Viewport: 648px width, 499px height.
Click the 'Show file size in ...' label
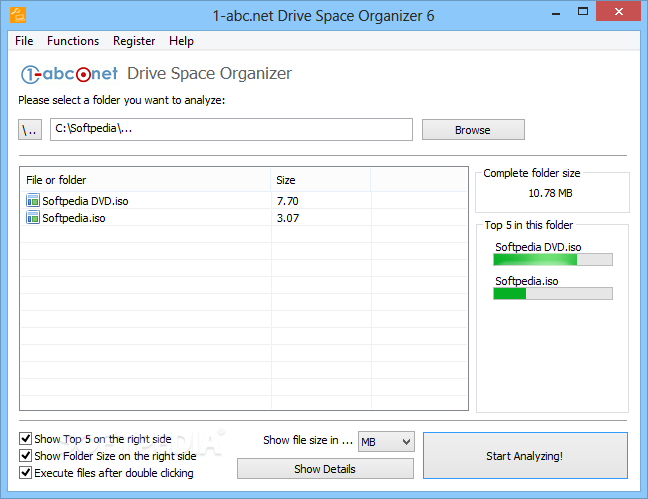(307, 440)
